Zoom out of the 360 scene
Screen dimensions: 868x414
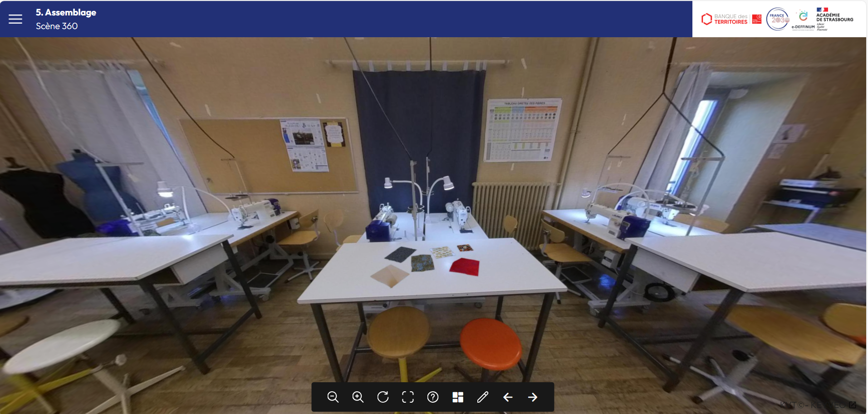(x=333, y=397)
